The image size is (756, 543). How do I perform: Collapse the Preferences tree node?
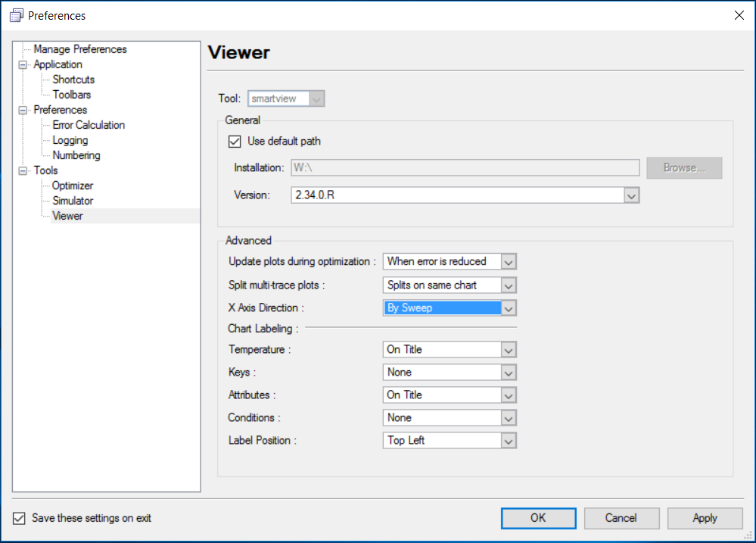[x=23, y=110]
